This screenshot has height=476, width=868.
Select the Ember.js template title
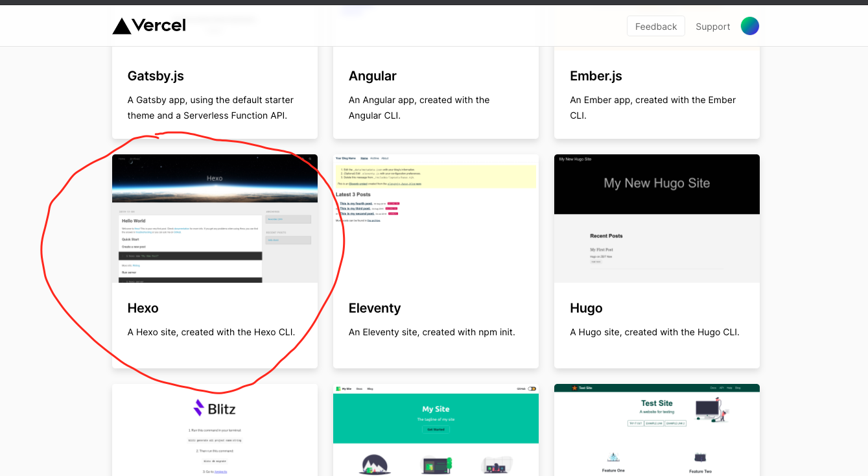596,76
